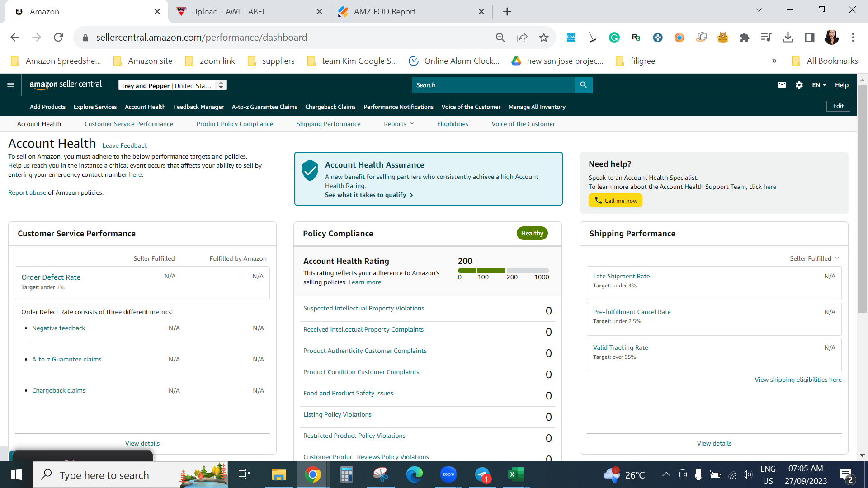
Task: Toggle the Chrome side panel icon
Action: (x=810, y=38)
